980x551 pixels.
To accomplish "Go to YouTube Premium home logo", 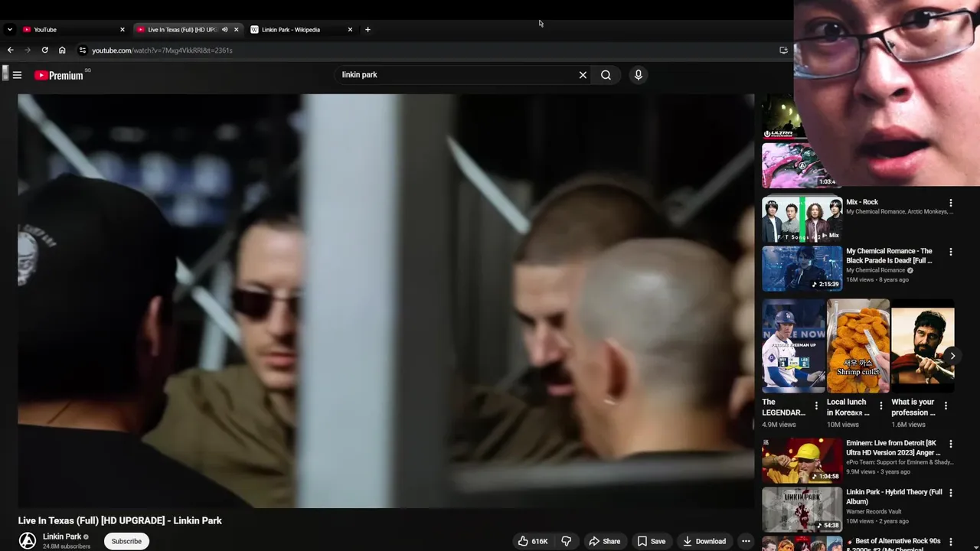I will point(59,75).
